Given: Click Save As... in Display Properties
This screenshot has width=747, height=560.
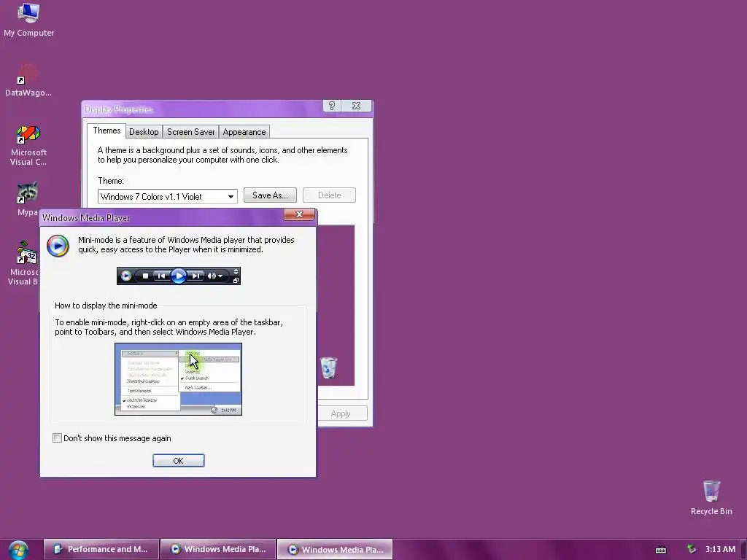Looking at the screenshot, I should pyautogui.click(x=270, y=195).
